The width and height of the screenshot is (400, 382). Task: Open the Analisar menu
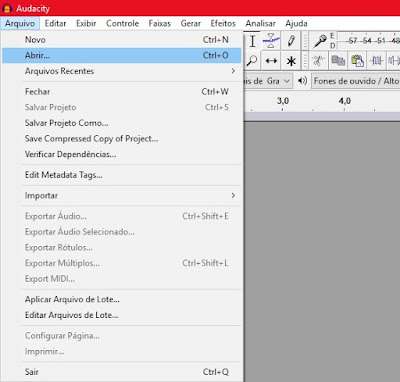[260, 23]
